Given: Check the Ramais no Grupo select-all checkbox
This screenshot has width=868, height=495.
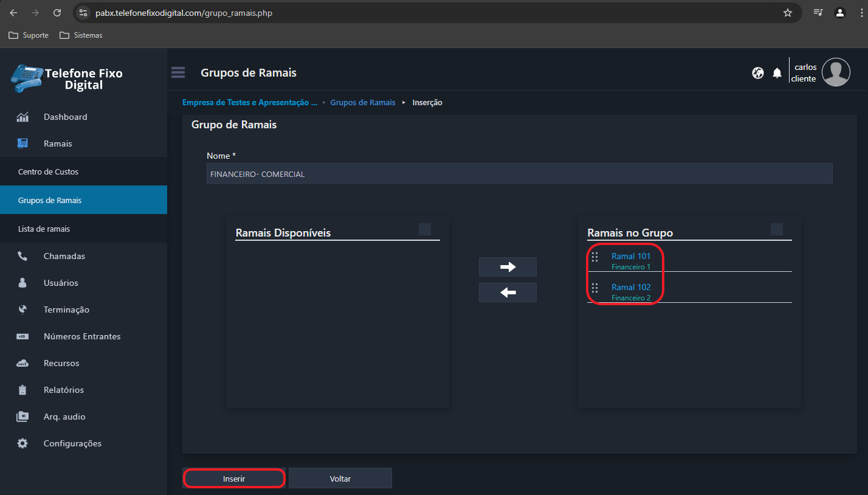Looking at the screenshot, I should click(x=777, y=229).
